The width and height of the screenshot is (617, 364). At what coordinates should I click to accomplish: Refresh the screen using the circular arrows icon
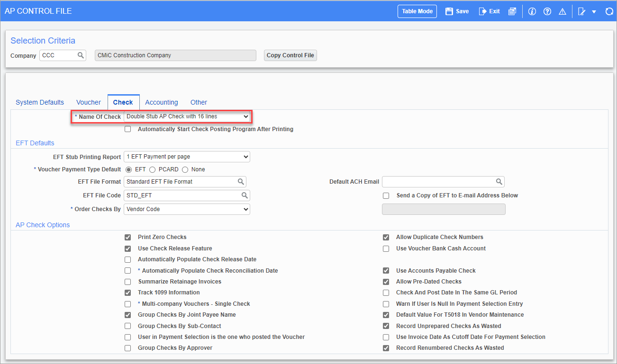(x=609, y=11)
